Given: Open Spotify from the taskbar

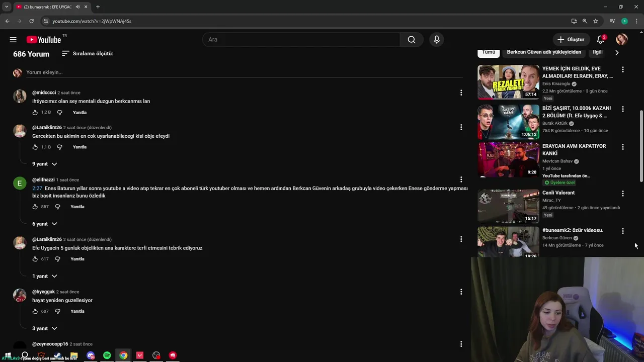Looking at the screenshot, I should click(x=107, y=355).
